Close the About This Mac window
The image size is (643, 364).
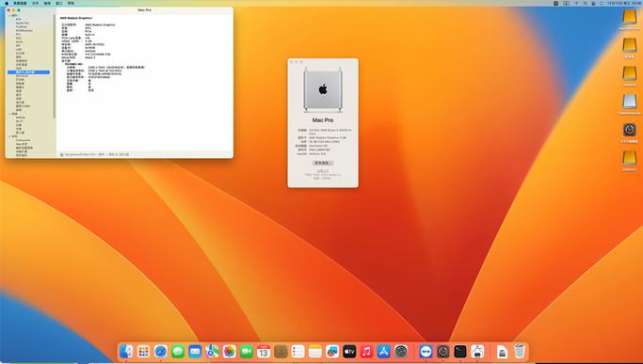pyautogui.click(x=292, y=62)
